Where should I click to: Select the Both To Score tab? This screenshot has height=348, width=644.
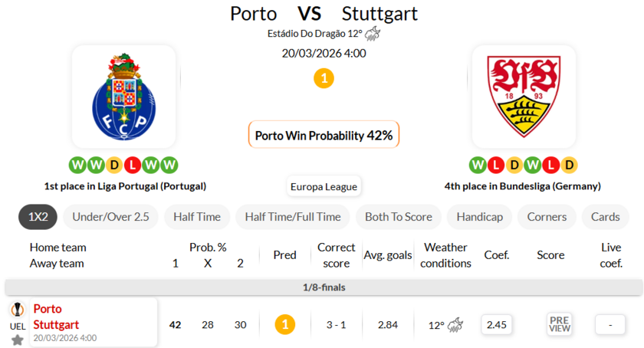pos(398,217)
